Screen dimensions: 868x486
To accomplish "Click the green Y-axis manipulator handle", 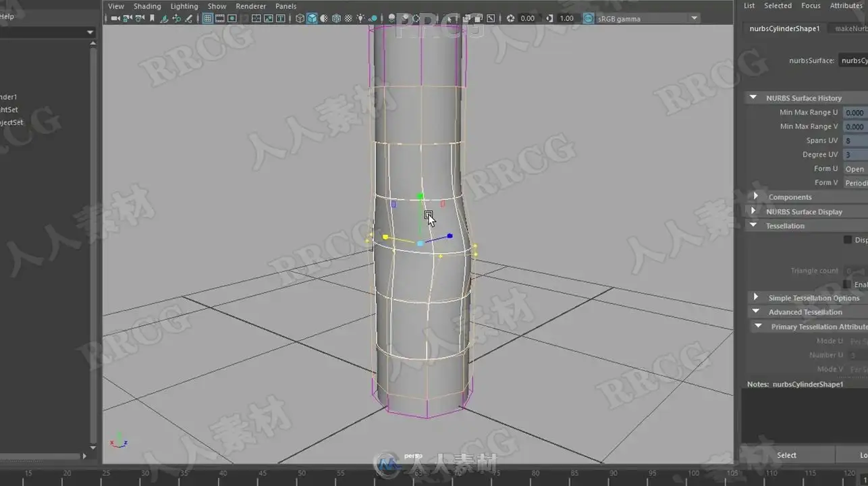I will [420, 196].
